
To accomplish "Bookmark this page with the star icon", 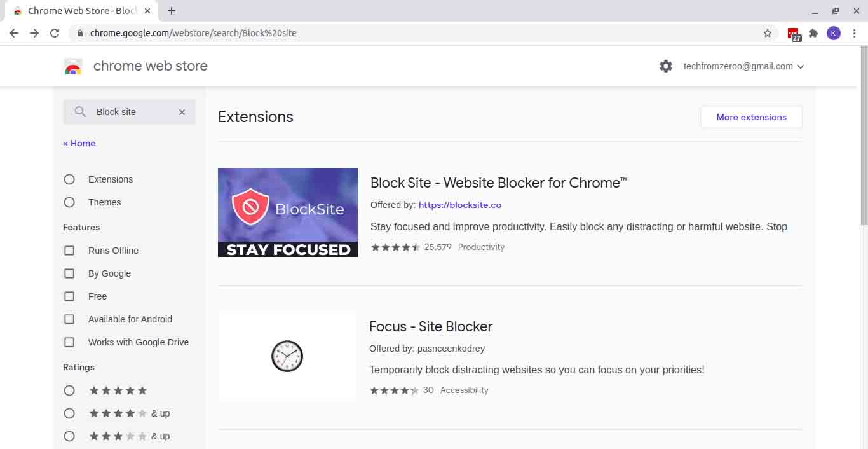I will (768, 33).
